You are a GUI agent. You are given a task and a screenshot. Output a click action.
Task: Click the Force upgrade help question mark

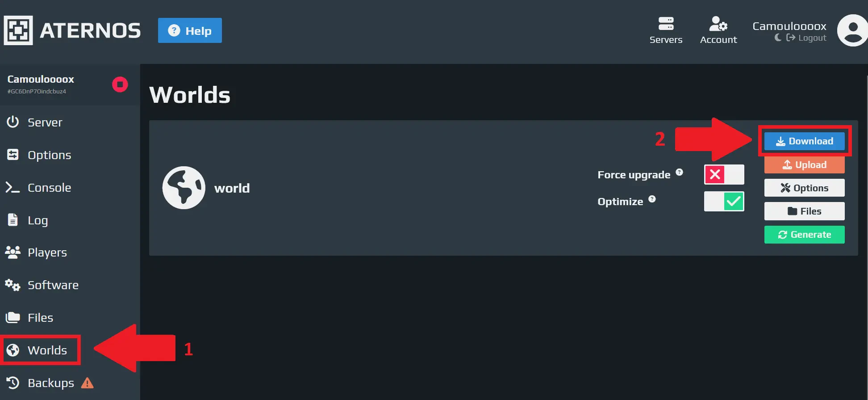[679, 172]
